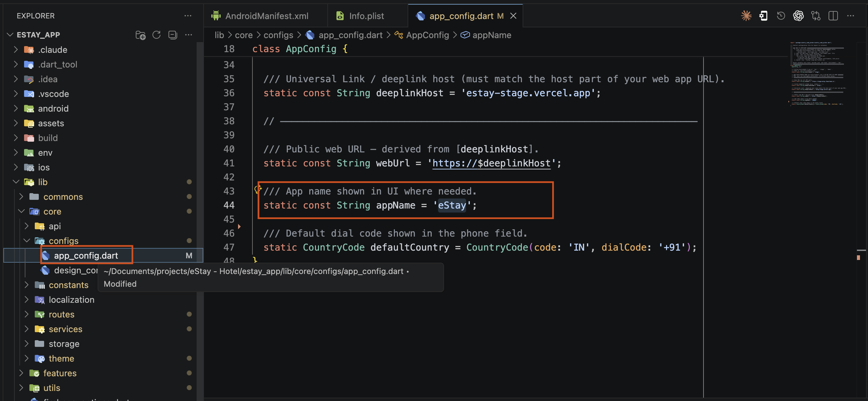Click the editor vertical scrollbar marker

(x=859, y=258)
